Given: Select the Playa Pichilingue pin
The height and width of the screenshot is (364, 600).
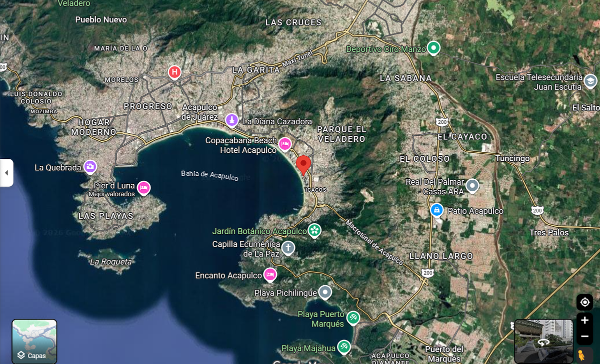Looking at the screenshot, I should [x=325, y=292].
